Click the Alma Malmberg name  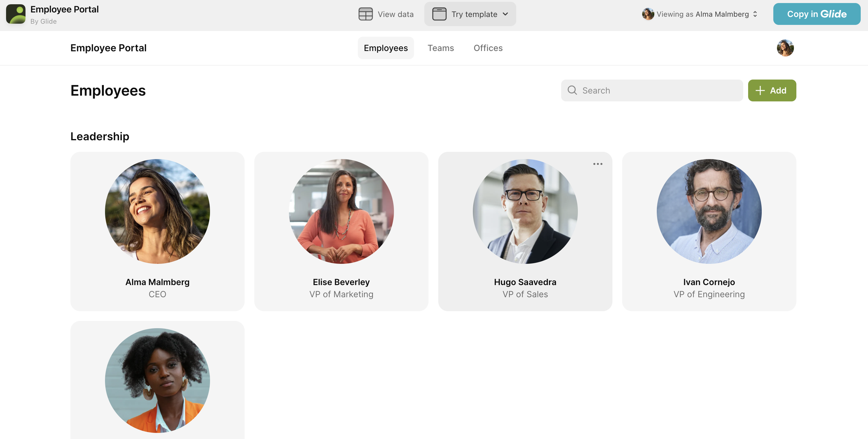[157, 282]
